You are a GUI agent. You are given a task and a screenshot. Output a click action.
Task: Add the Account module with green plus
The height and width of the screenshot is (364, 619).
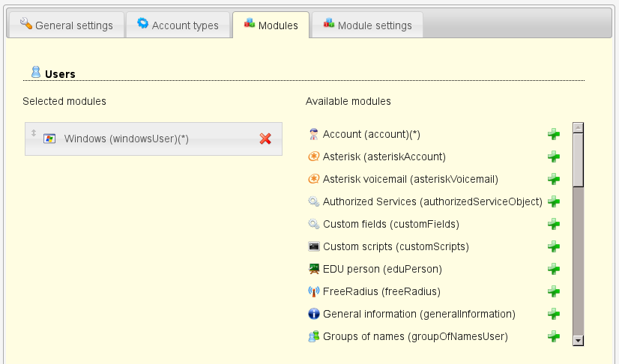[554, 134]
